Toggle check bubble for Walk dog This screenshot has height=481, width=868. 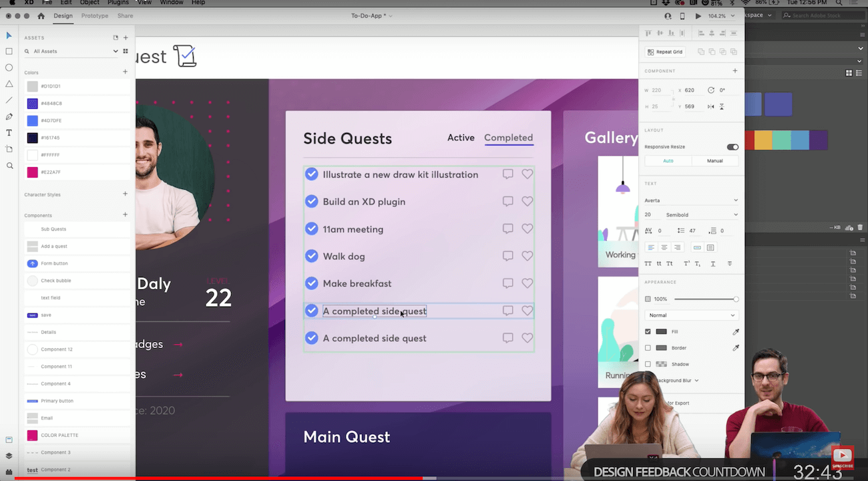311,256
